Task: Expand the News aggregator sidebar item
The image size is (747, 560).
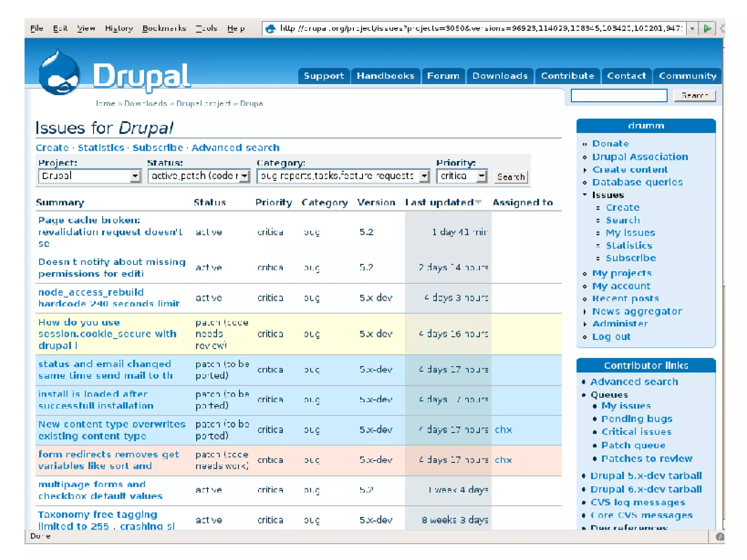Action: (x=585, y=312)
